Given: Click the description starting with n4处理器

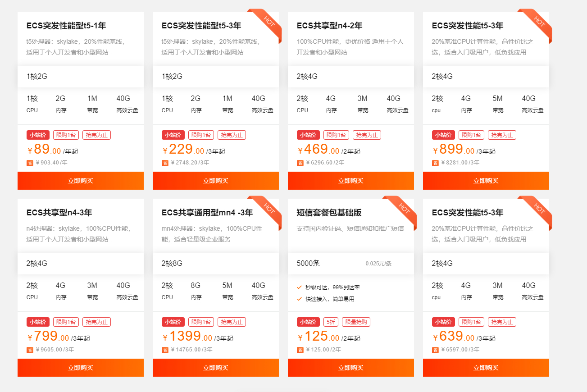Looking at the screenshot, I should (x=78, y=234).
